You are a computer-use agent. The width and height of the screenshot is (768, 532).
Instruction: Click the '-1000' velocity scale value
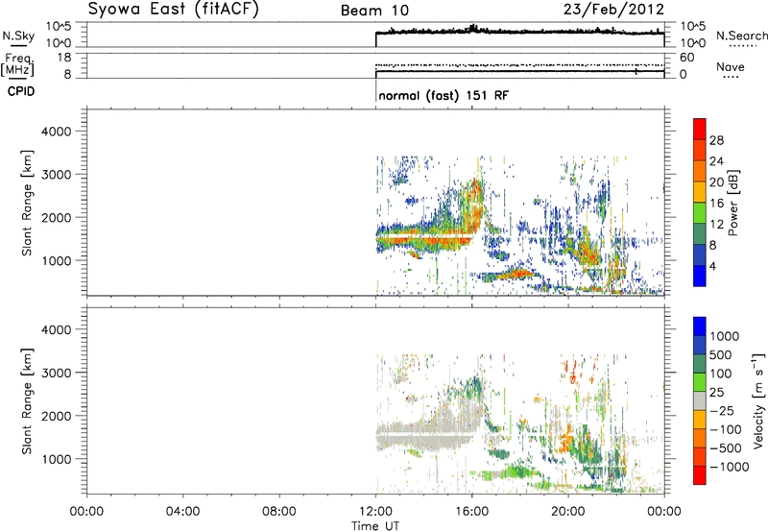tap(729, 467)
